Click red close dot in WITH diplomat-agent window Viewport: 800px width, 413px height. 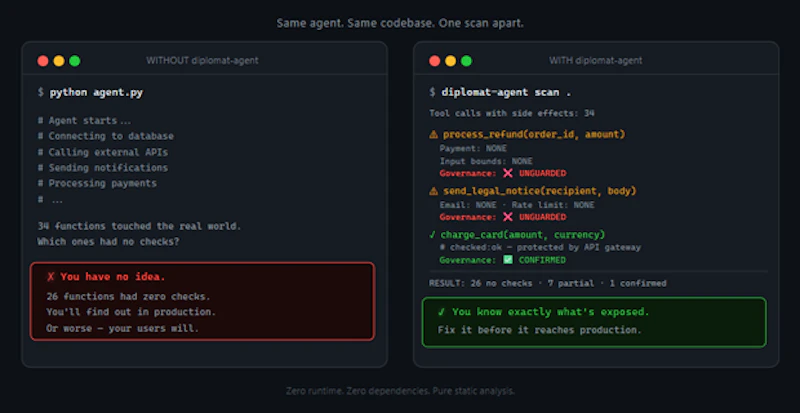pos(435,61)
